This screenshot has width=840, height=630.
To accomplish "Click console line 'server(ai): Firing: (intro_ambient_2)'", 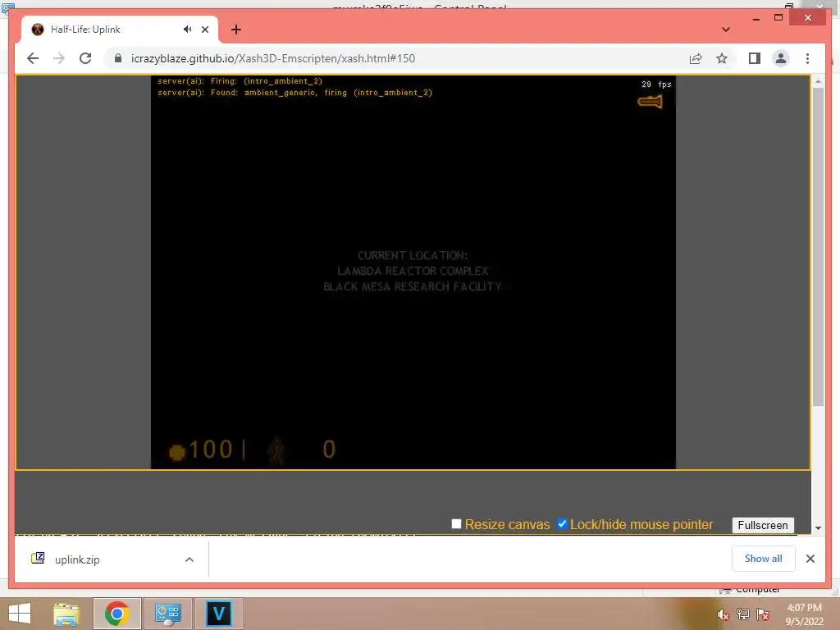I will coord(240,81).
